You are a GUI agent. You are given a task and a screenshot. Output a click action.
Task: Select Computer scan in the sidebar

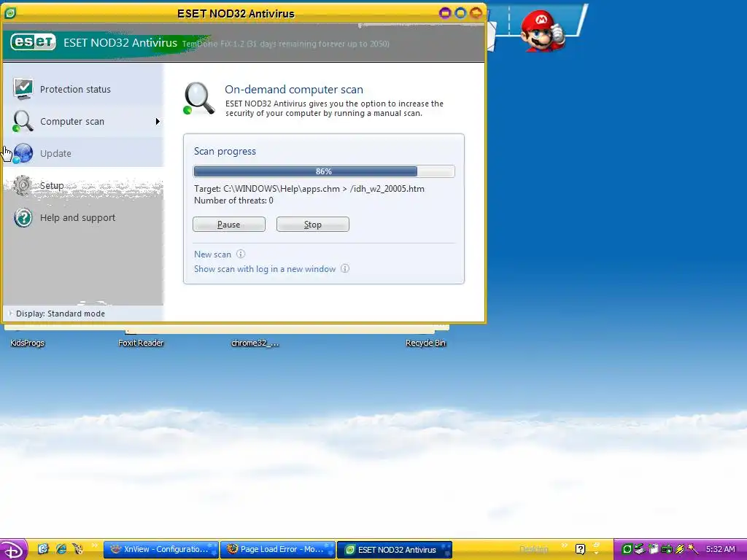click(x=83, y=122)
